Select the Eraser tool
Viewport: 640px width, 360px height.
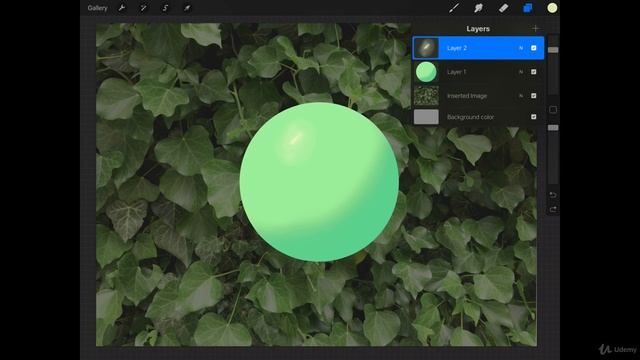click(503, 8)
